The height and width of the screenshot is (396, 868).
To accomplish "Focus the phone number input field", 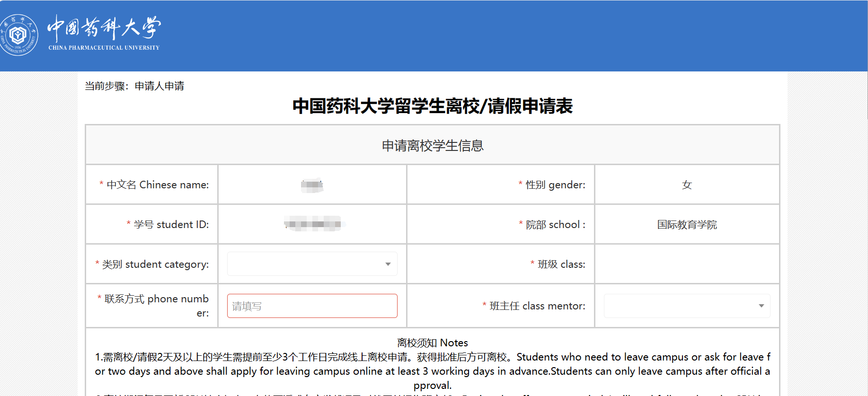I will point(312,306).
